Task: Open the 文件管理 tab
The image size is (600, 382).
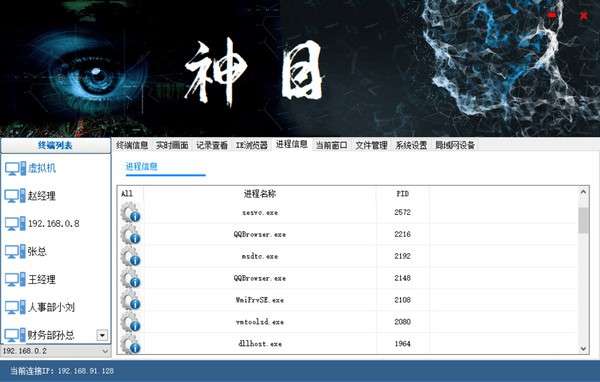Action: [371, 145]
